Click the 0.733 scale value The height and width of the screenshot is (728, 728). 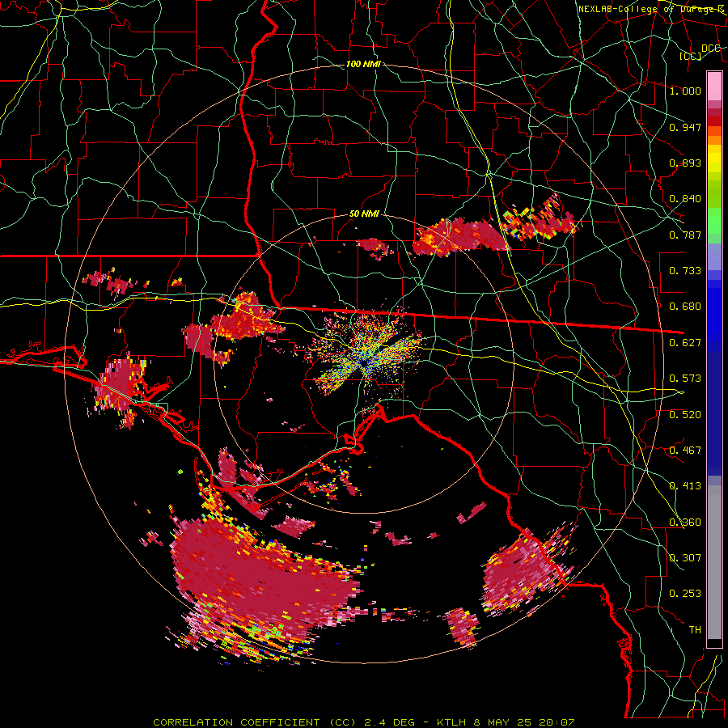pyautogui.click(x=685, y=271)
